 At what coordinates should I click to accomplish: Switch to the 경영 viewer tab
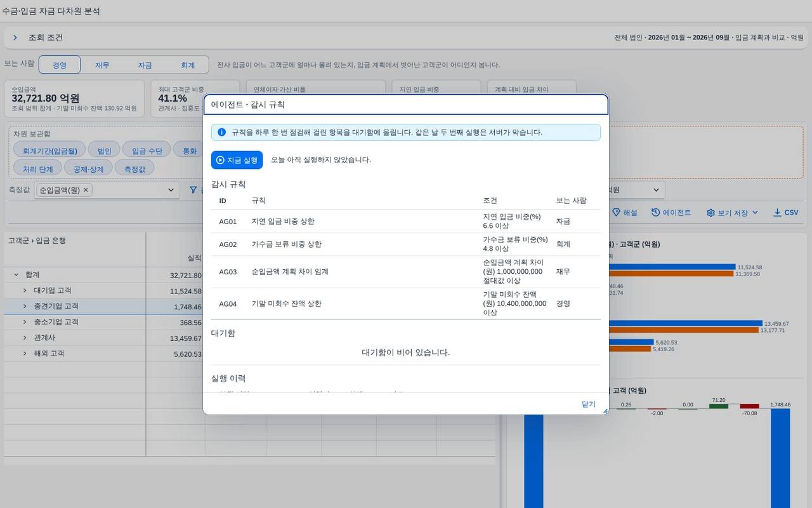click(60, 65)
